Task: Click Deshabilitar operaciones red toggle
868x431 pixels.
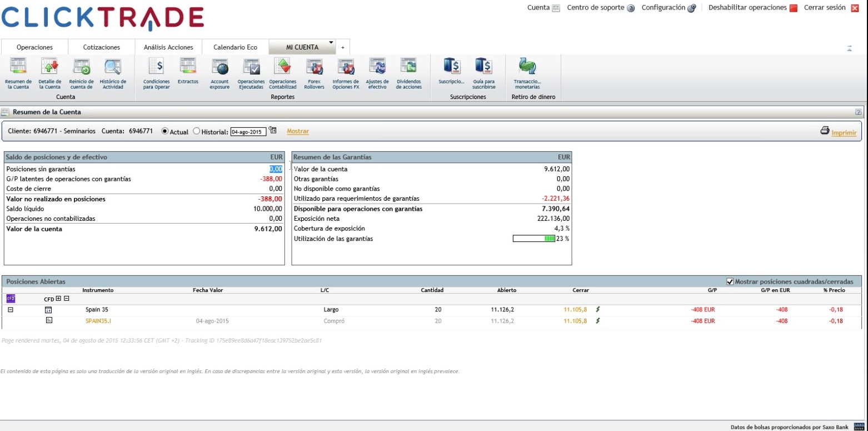Action: pos(794,8)
